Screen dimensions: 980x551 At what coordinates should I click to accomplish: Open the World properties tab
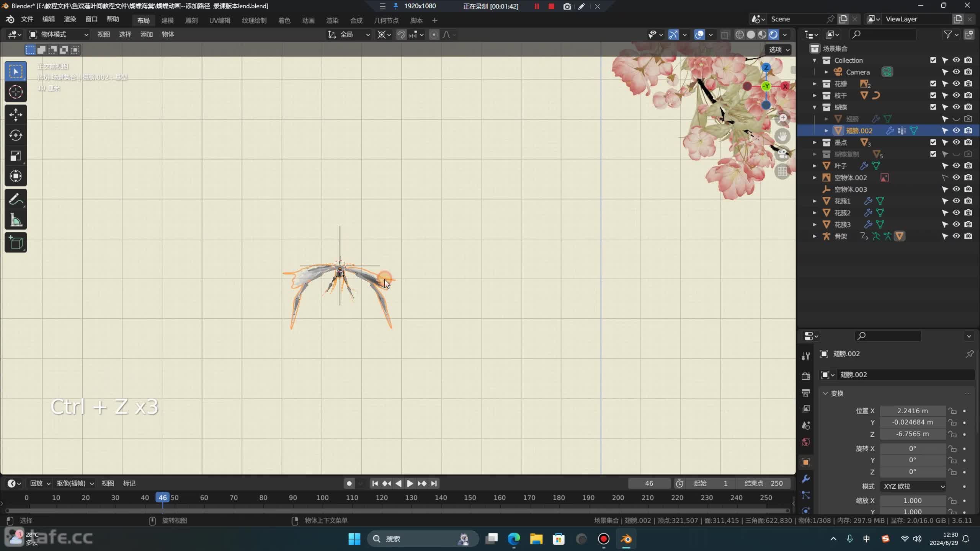click(806, 442)
